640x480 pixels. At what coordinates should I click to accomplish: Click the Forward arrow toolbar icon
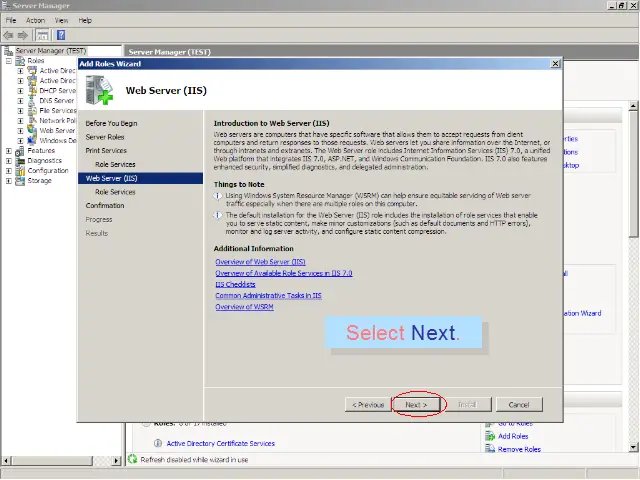[23, 35]
